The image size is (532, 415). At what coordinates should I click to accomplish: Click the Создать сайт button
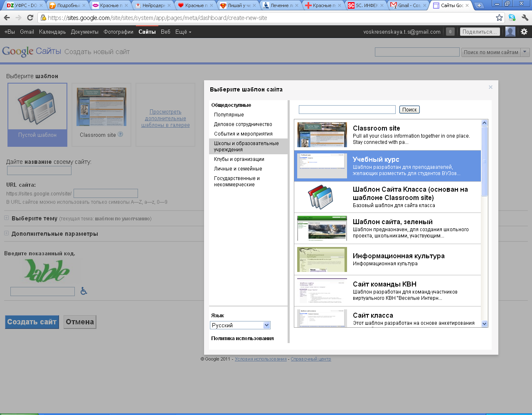pyautogui.click(x=32, y=322)
